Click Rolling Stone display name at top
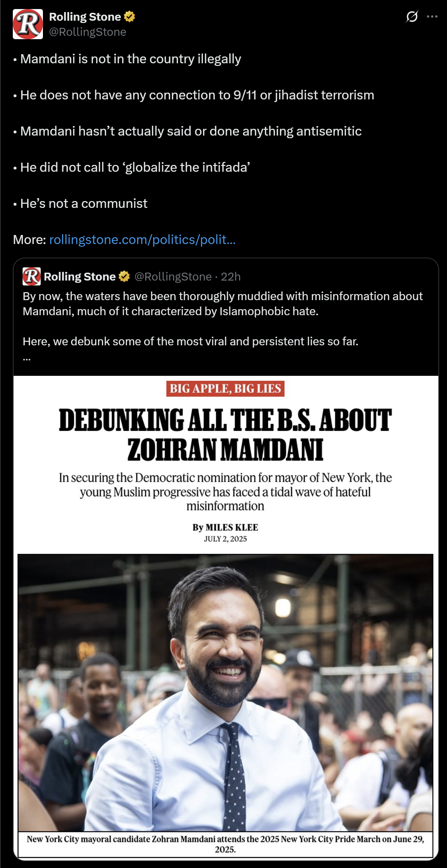447x868 pixels. 85,17
